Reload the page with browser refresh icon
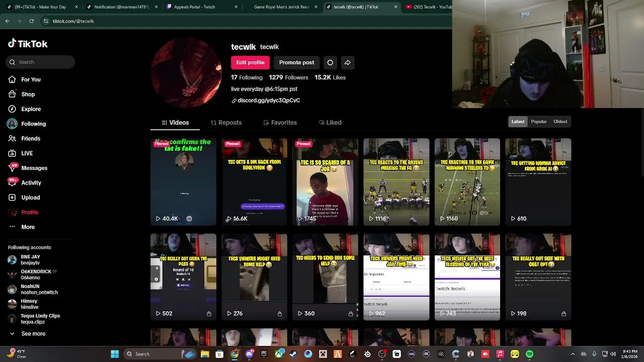The height and width of the screenshot is (362, 644). 31,21
